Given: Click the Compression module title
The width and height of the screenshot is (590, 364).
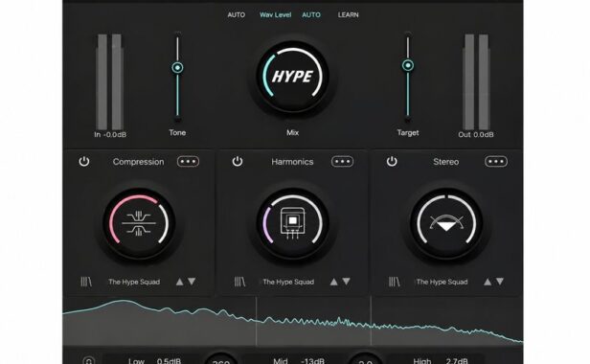Looking at the screenshot, I should (x=139, y=162).
